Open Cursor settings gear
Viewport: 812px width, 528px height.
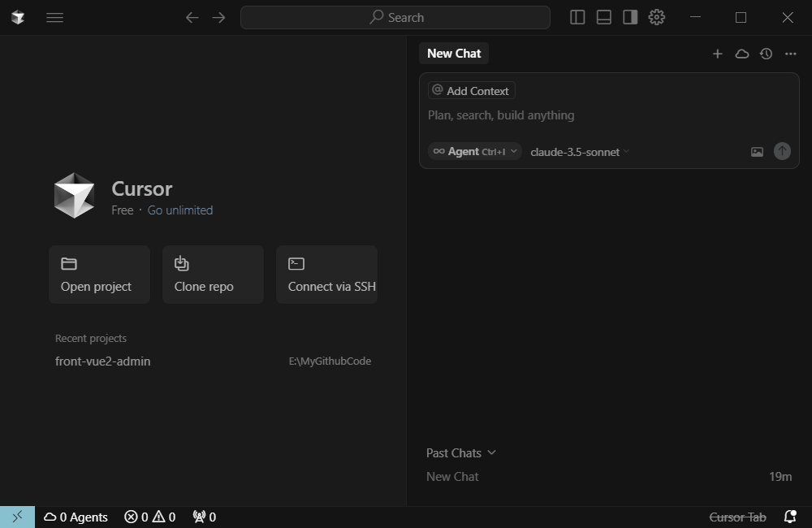coord(657,18)
